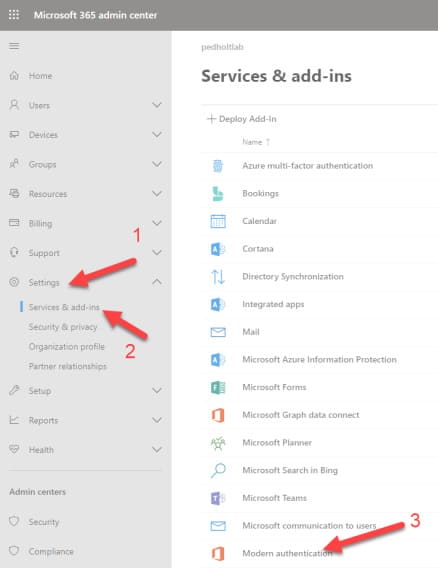Click the Home icon in sidebar
This screenshot has width=438, height=568.
[14, 76]
